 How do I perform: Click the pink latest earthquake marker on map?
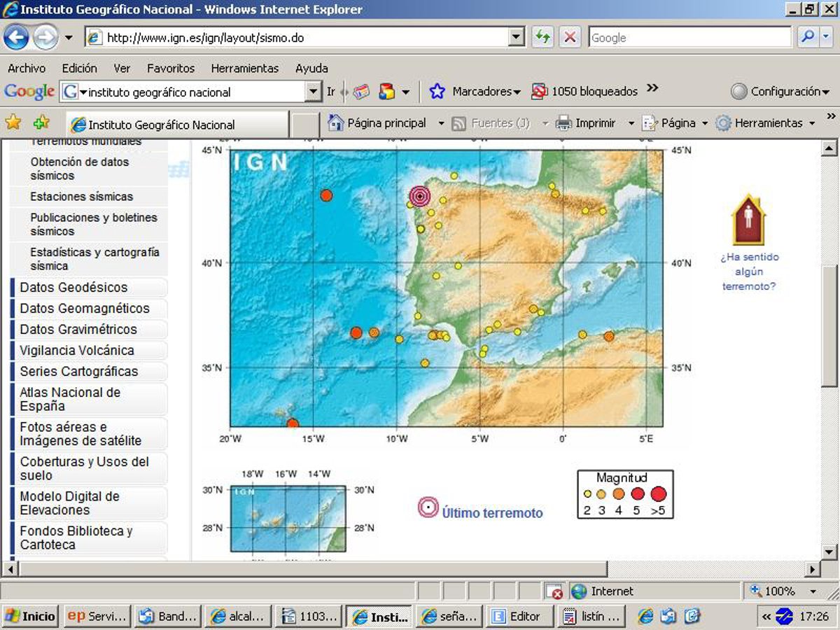click(419, 197)
